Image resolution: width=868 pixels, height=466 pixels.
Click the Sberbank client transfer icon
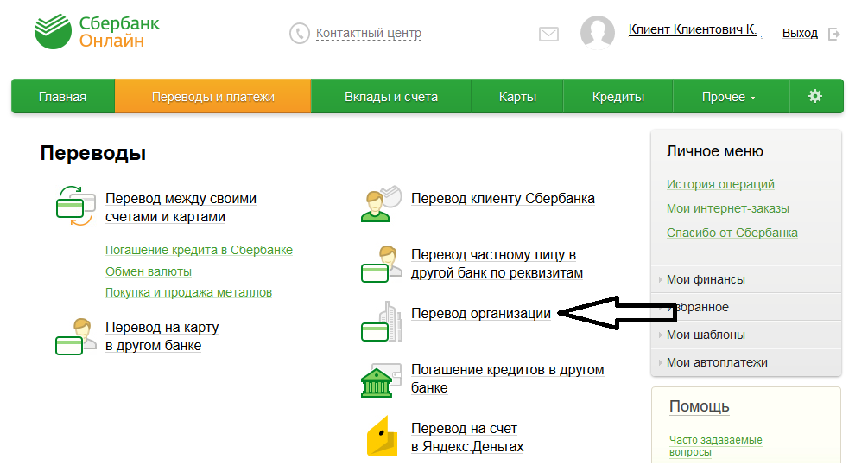click(x=382, y=204)
